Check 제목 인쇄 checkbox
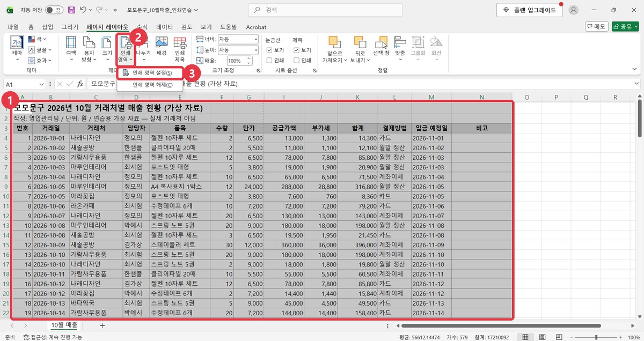The height and width of the screenshot is (341, 644). tap(296, 60)
